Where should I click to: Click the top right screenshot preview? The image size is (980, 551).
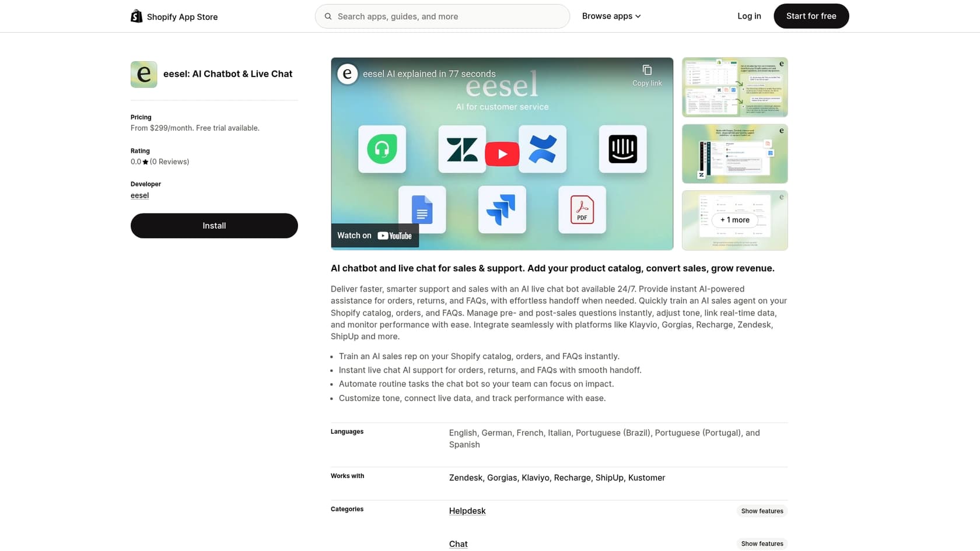tap(734, 87)
